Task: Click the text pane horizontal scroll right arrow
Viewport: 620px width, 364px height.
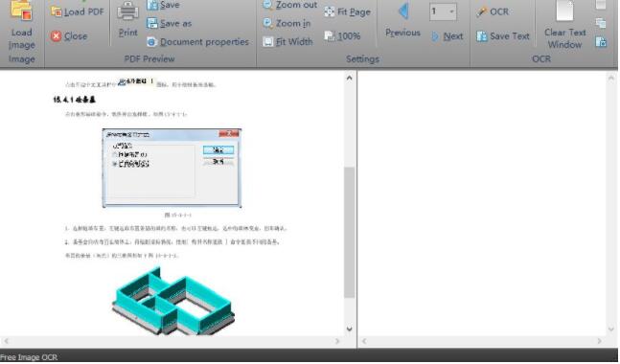Action: [600, 341]
